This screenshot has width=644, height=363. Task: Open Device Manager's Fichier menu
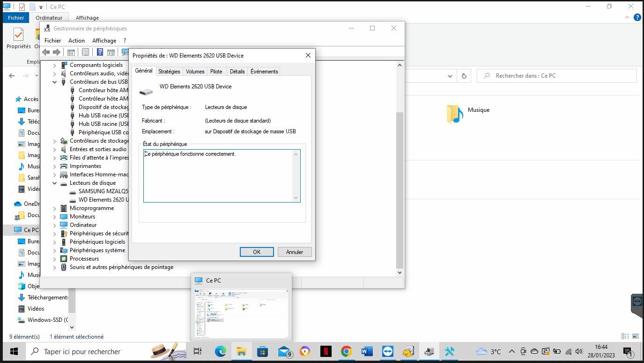point(53,41)
